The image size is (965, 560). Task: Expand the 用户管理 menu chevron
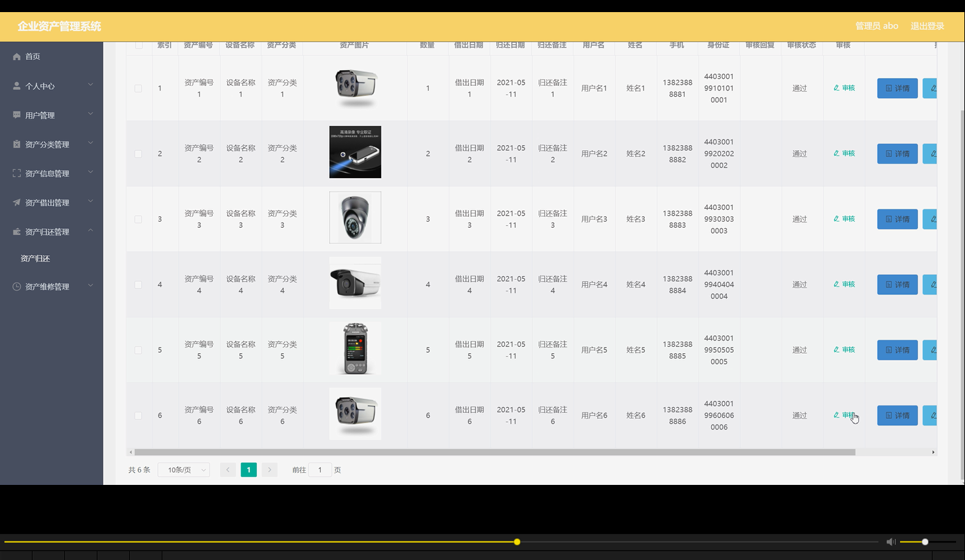point(90,114)
